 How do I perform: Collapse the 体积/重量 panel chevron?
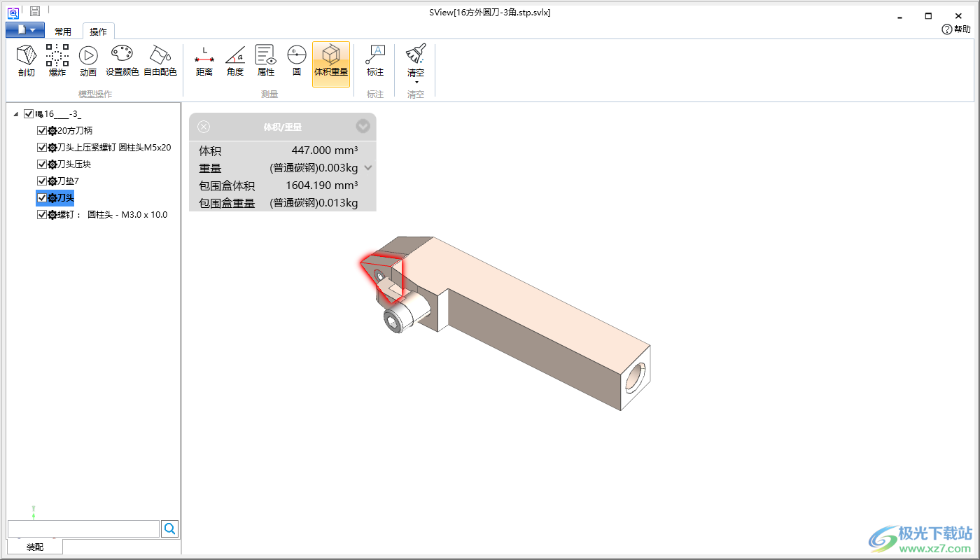tap(363, 126)
